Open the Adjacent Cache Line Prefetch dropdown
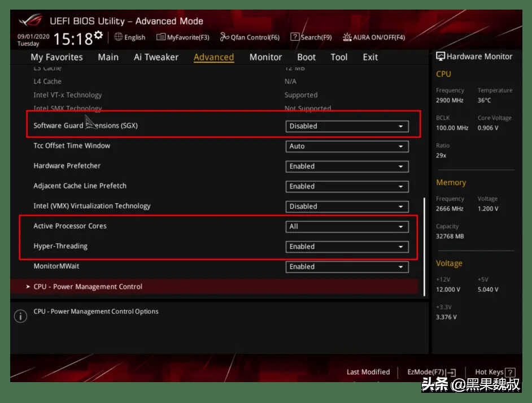Image resolution: width=532 pixels, height=403 pixels. 347,186
